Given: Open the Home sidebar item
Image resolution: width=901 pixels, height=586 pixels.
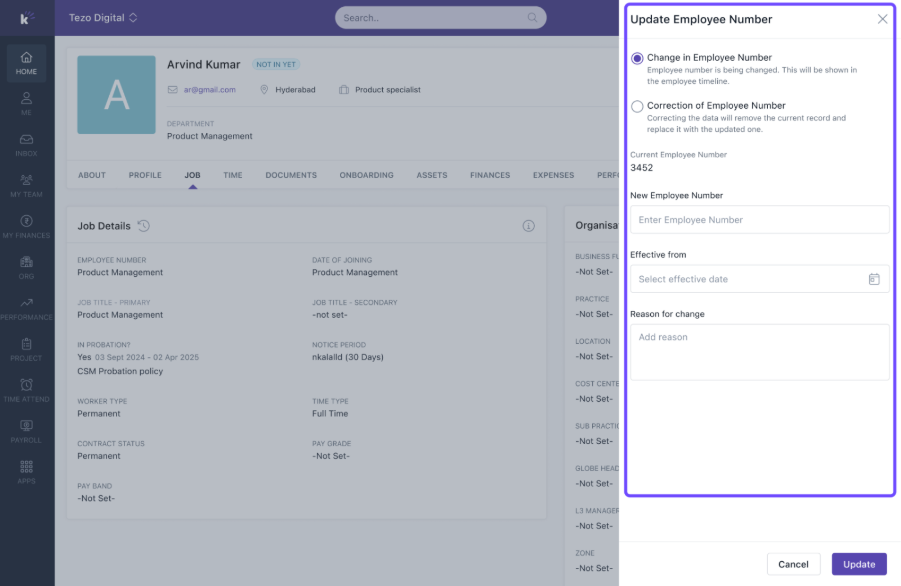Looking at the screenshot, I should pyautogui.click(x=26, y=63).
